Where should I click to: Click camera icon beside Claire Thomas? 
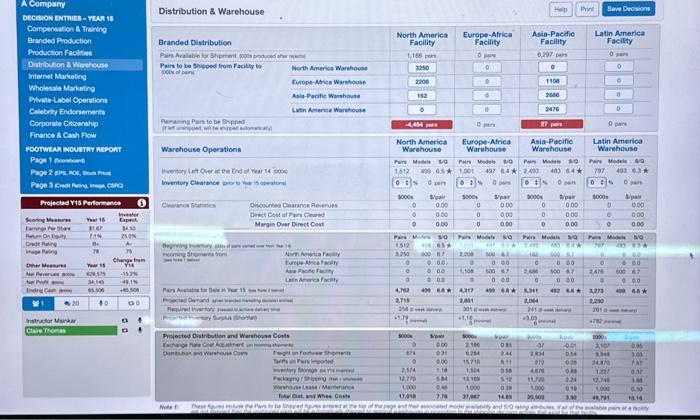(x=125, y=331)
